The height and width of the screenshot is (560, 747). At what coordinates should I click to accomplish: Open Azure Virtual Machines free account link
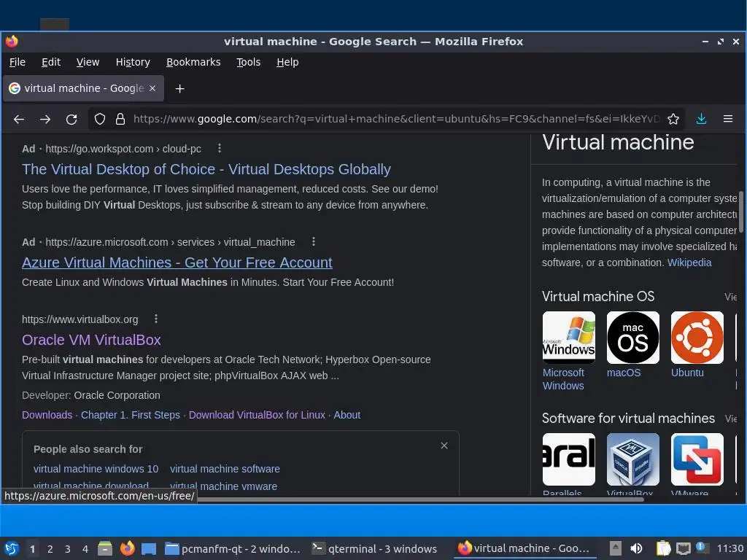[x=177, y=262]
